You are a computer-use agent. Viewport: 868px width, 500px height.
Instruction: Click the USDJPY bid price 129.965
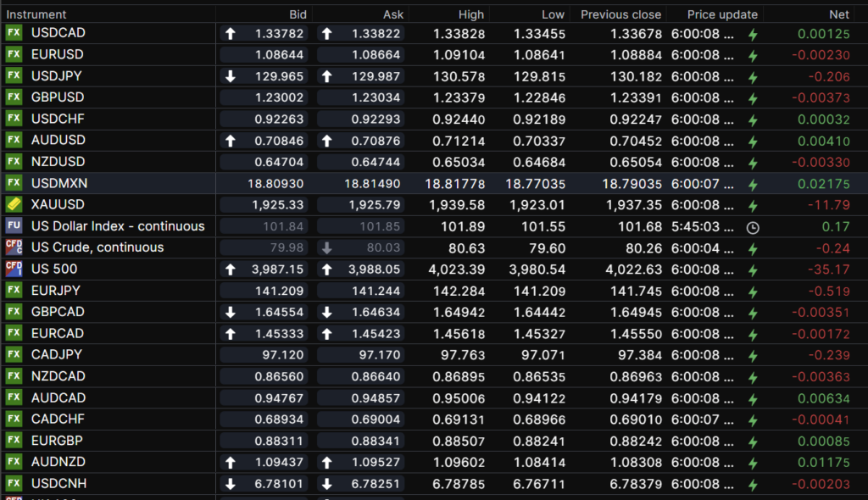(x=279, y=76)
